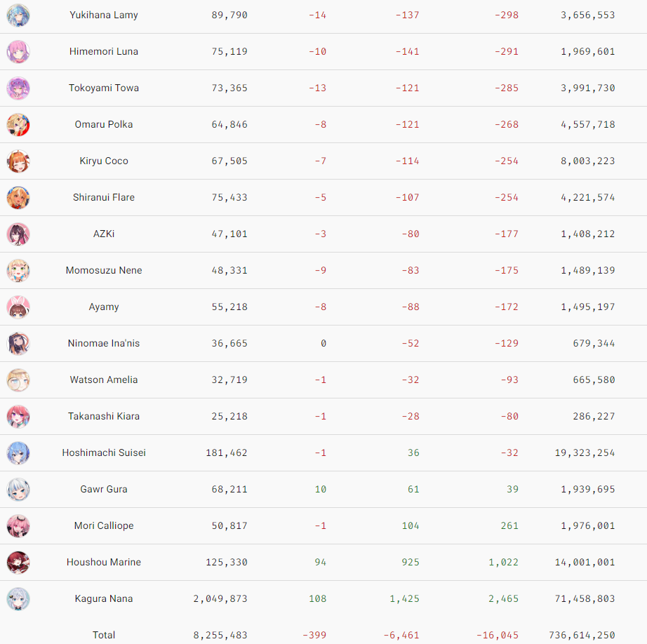647x644 pixels.
Task: Click the Mori Calliope name link
Action: pos(104,526)
